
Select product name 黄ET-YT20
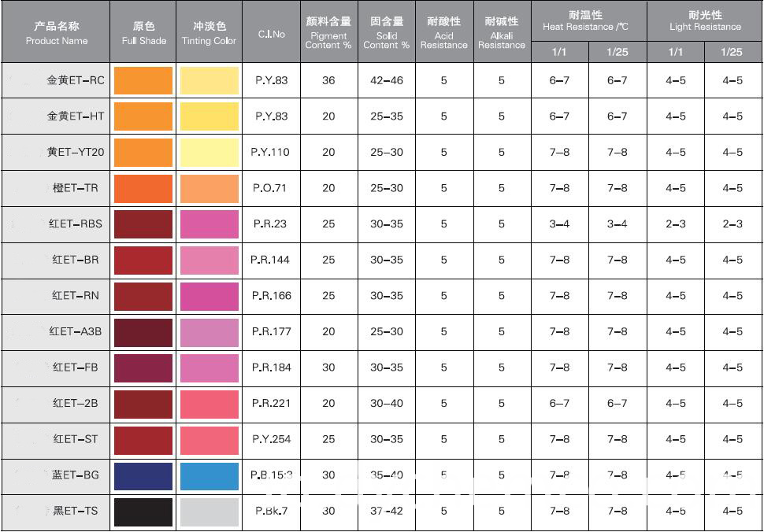pyautogui.click(x=76, y=153)
